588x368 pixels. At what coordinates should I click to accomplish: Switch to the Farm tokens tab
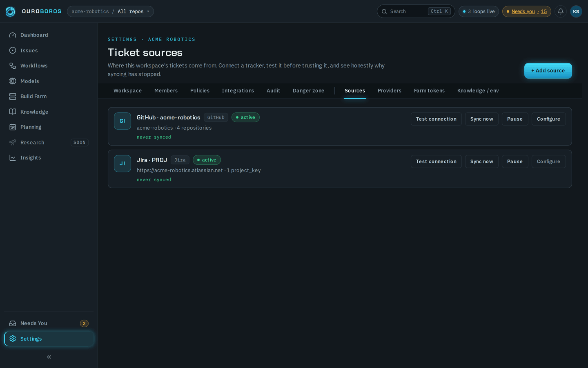(x=429, y=91)
